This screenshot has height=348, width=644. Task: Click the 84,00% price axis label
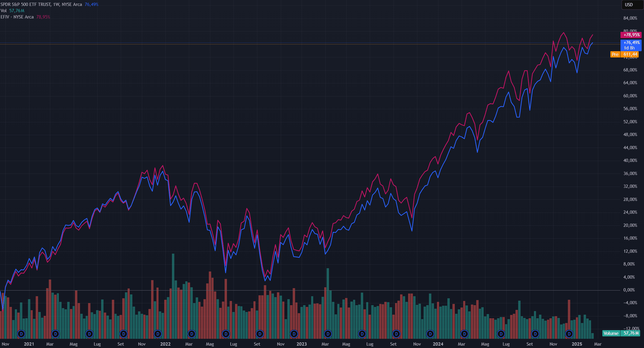pyautogui.click(x=630, y=18)
